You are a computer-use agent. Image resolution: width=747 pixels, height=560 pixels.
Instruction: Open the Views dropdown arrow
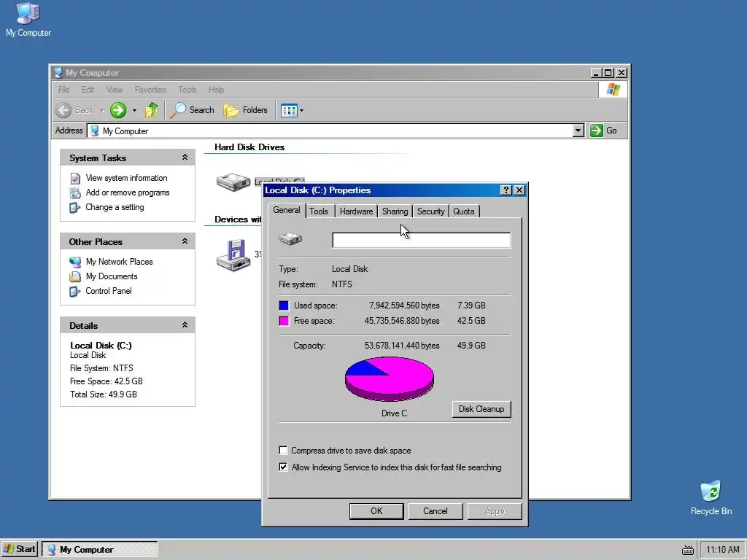[301, 111]
